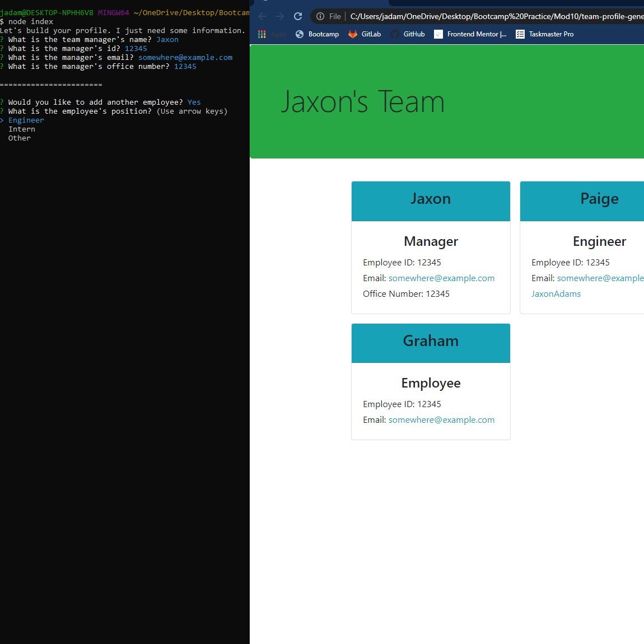Image resolution: width=644 pixels, height=644 pixels.
Task: Open the GitHub bookmark
Action: (x=413, y=34)
